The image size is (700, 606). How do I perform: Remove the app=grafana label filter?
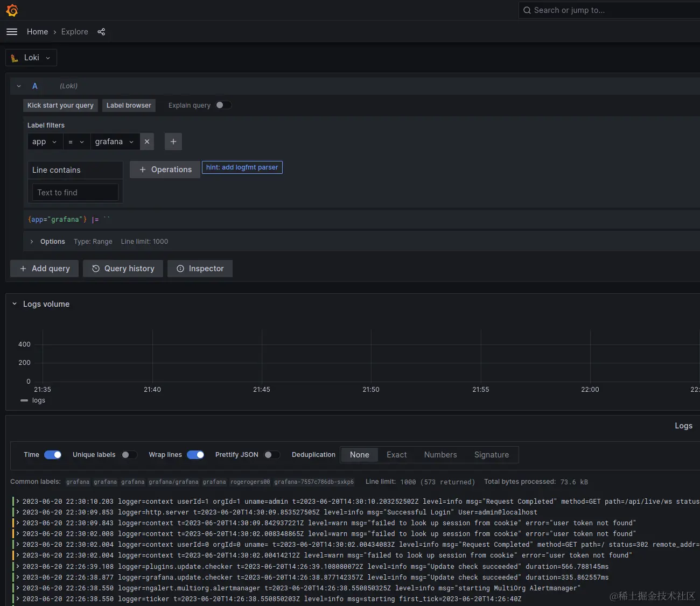tap(147, 142)
